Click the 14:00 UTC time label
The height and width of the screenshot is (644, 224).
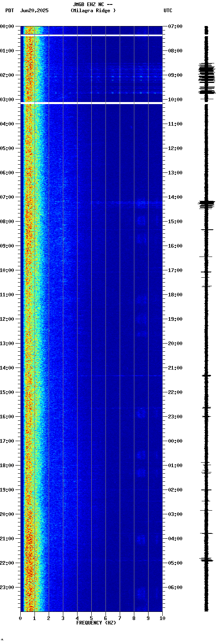tap(175, 197)
